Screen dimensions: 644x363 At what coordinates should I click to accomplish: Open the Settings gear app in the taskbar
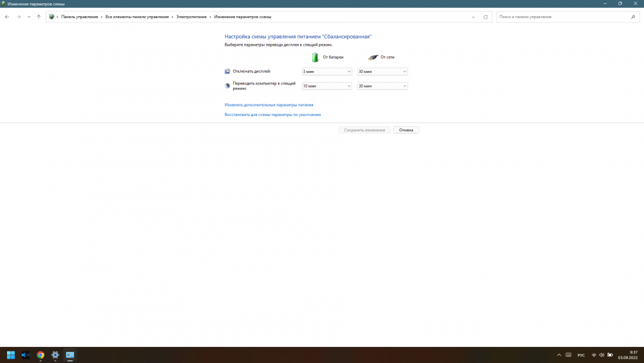pyautogui.click(x=55, y=355)
